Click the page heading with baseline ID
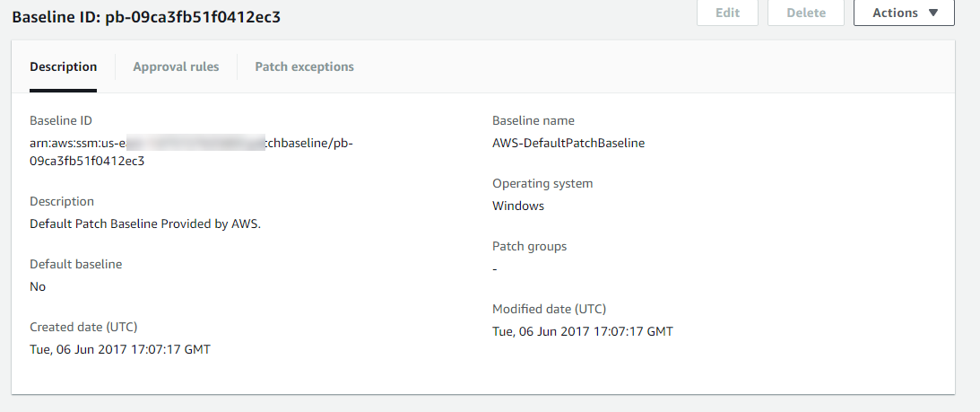This screenshot has width=980, height=412. point(146,16)
